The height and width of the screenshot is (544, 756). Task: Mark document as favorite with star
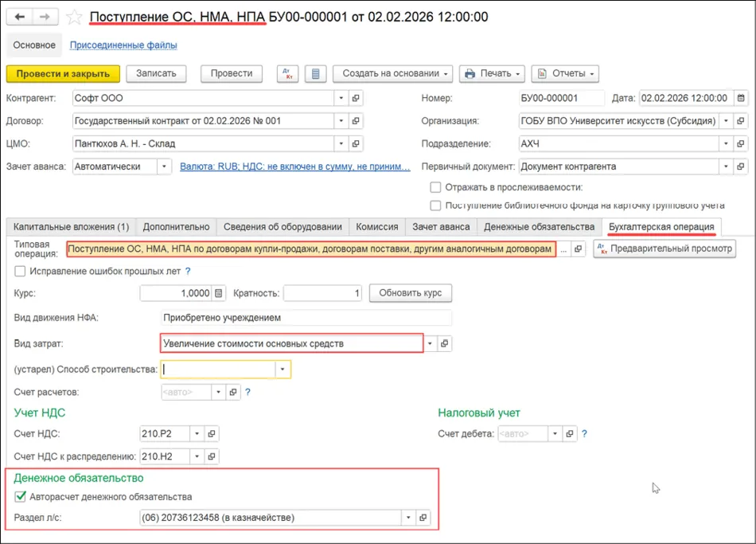tap(74, 18)
